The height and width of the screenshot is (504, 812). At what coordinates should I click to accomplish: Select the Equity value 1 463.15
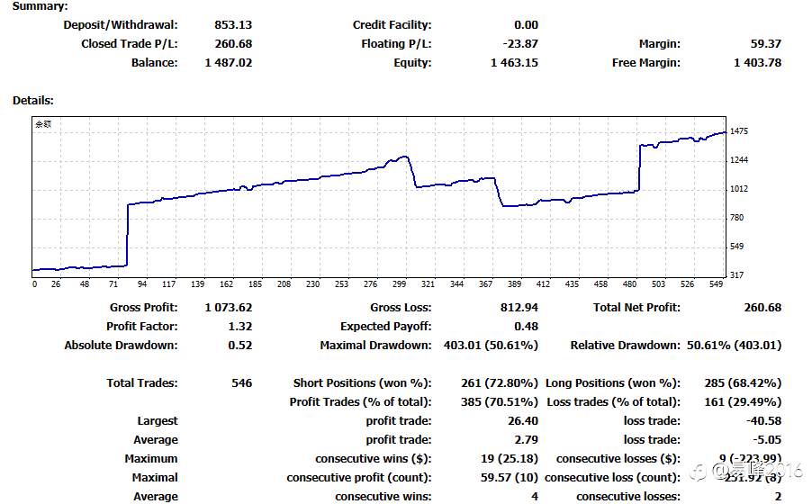514,63
